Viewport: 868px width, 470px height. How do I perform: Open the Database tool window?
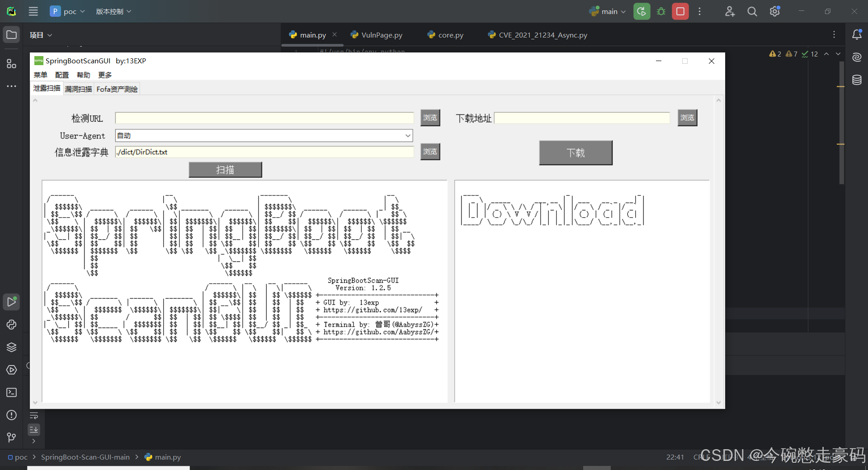pos(857,80)
